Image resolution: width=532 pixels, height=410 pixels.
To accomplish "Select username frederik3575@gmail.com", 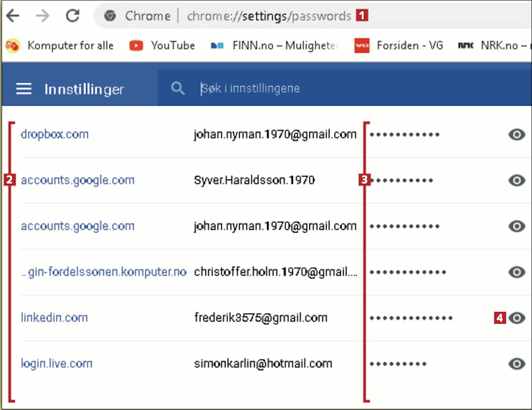I will 261,318.
